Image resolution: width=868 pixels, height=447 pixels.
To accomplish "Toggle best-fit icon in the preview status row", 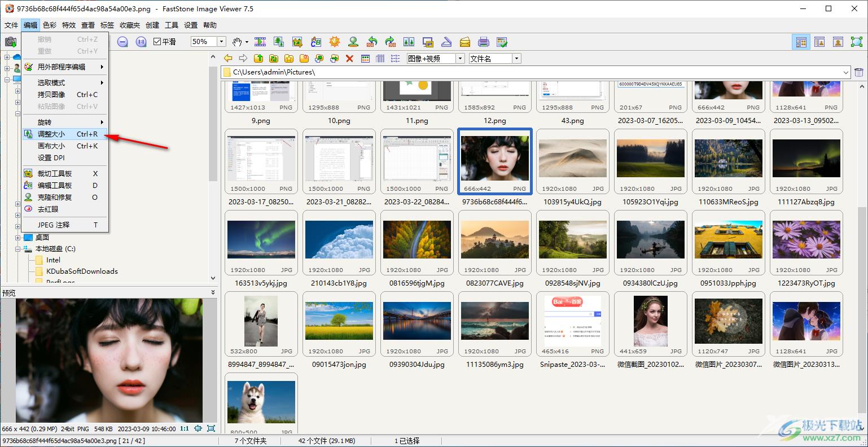I will (x=198, y=429).
